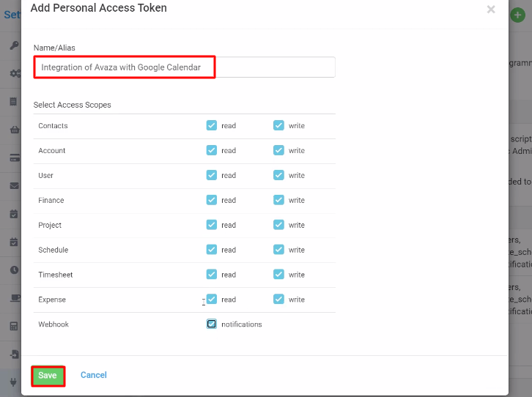Image resolution: width=532 pixels, height=397 pixels.
Task: Toggle Finance write checkbox
Action: click(278, 200)
